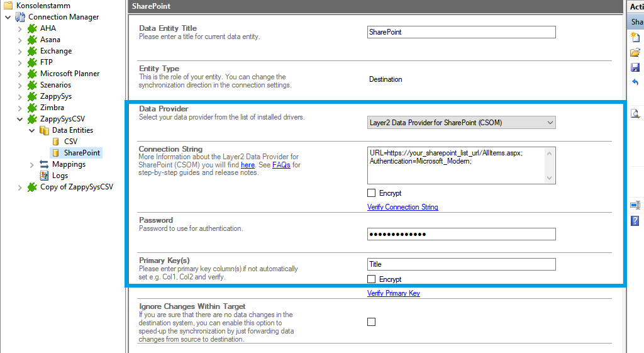Open the 'here' provider information link
644x353 pixels.
pyautogui.click(x=248, y=165)
